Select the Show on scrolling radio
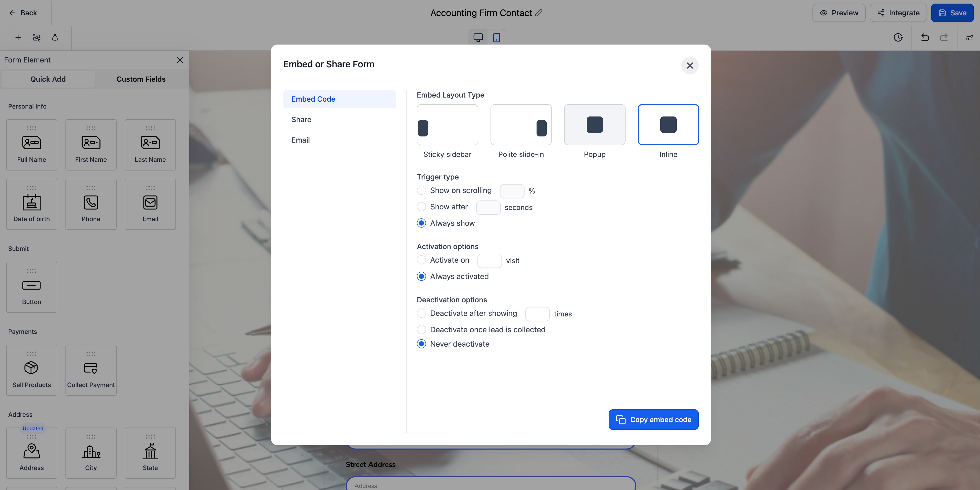 tap(421, 190)
